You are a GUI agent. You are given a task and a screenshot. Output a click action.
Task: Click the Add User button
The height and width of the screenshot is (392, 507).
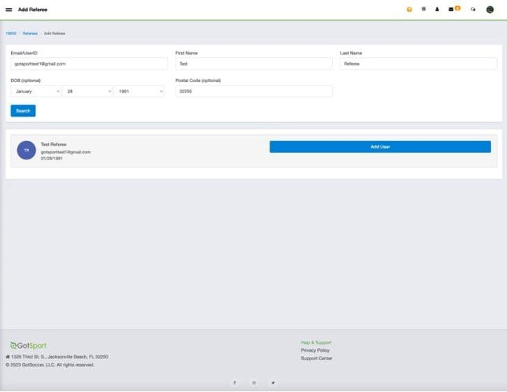(x=380, y=147)
